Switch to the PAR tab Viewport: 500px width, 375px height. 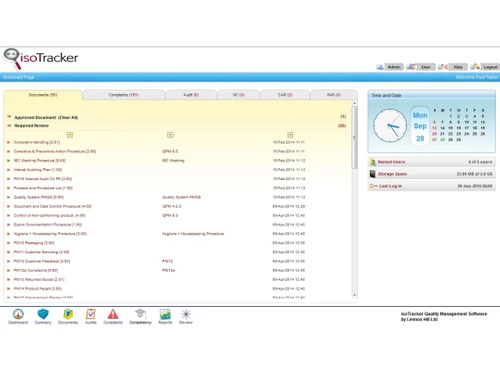tap(334, 95)
